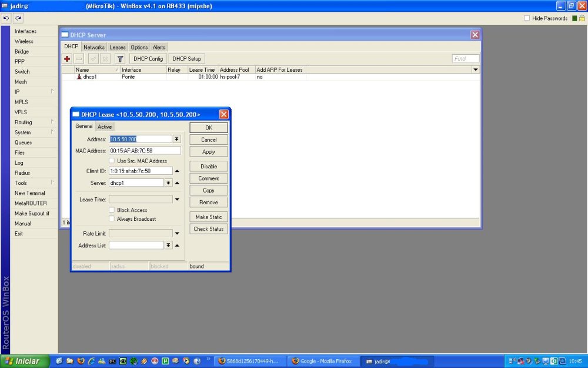Collapse the Address List field arrow
This screenshot has width=588, height=368.
pos(177,246)
